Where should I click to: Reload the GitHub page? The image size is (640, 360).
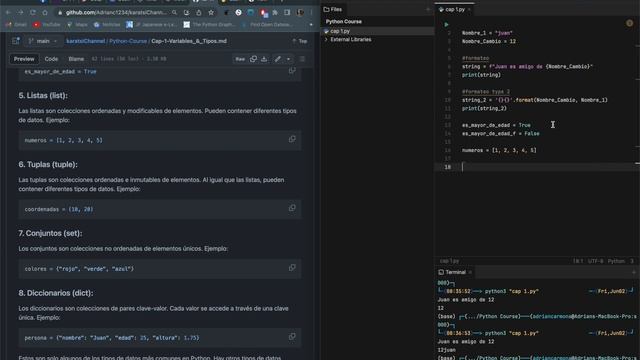(33, 13)
